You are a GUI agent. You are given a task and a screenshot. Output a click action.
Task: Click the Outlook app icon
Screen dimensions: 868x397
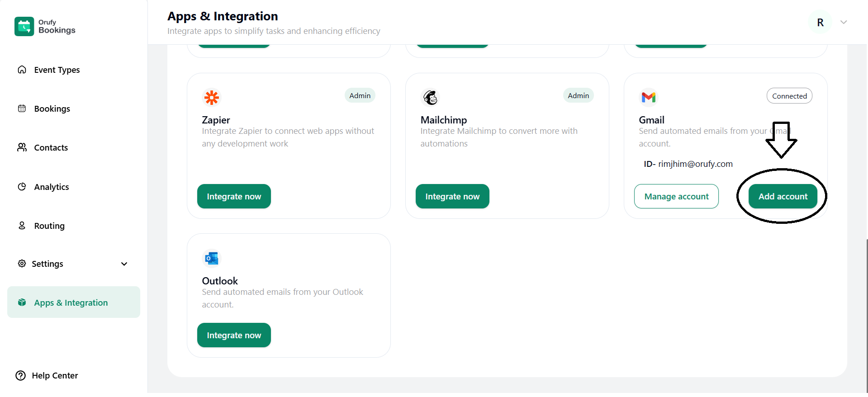[x=212, y=258]
